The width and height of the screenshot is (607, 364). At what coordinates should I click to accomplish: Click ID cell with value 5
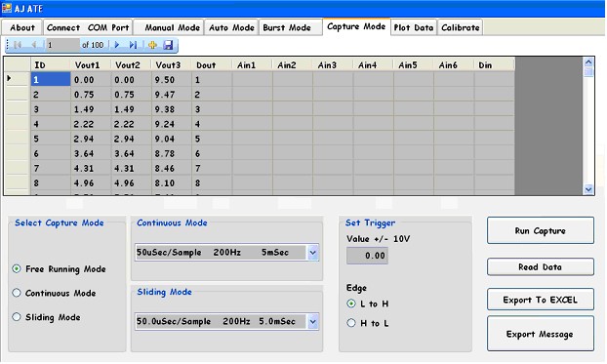tap(51, 139)
